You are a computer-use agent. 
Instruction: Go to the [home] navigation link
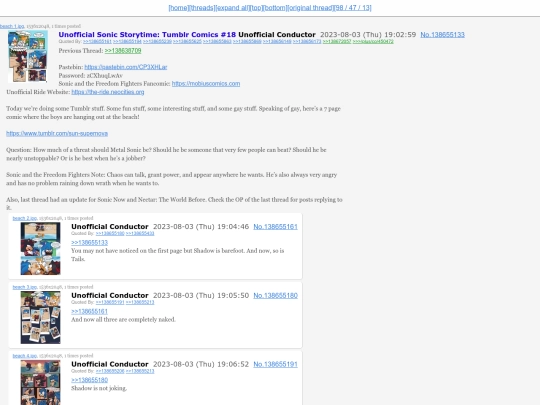pyautogui.click(x=178, y=8)
